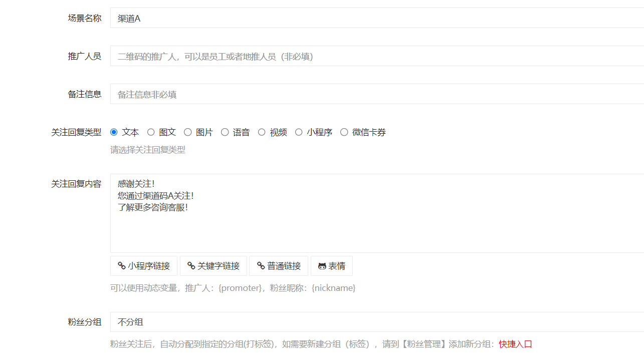Click the 关键字链接 insert button

point(213,266)
